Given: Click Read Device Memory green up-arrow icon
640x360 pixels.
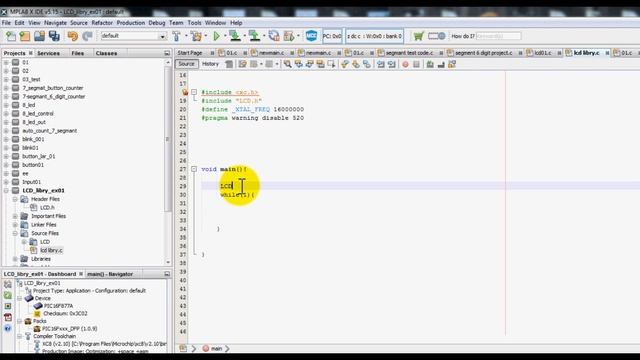Looking at the screenshot, I should coord(255,36).
